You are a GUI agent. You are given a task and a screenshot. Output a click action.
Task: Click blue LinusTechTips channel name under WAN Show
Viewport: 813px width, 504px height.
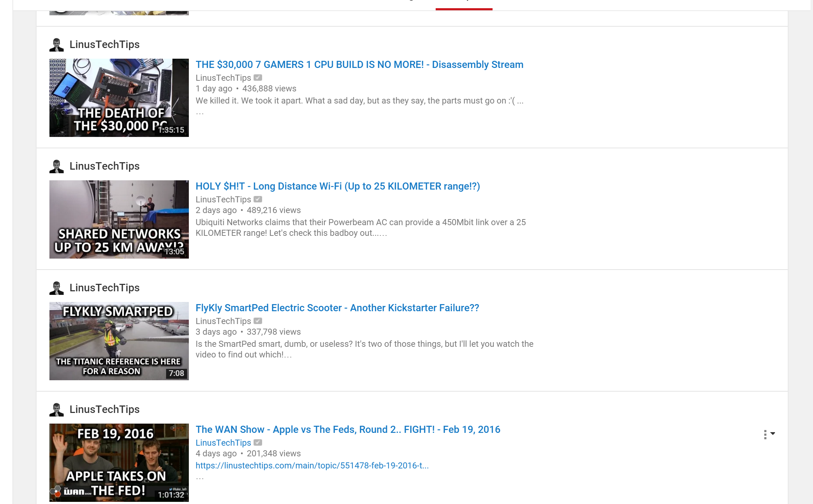[223, 443]
